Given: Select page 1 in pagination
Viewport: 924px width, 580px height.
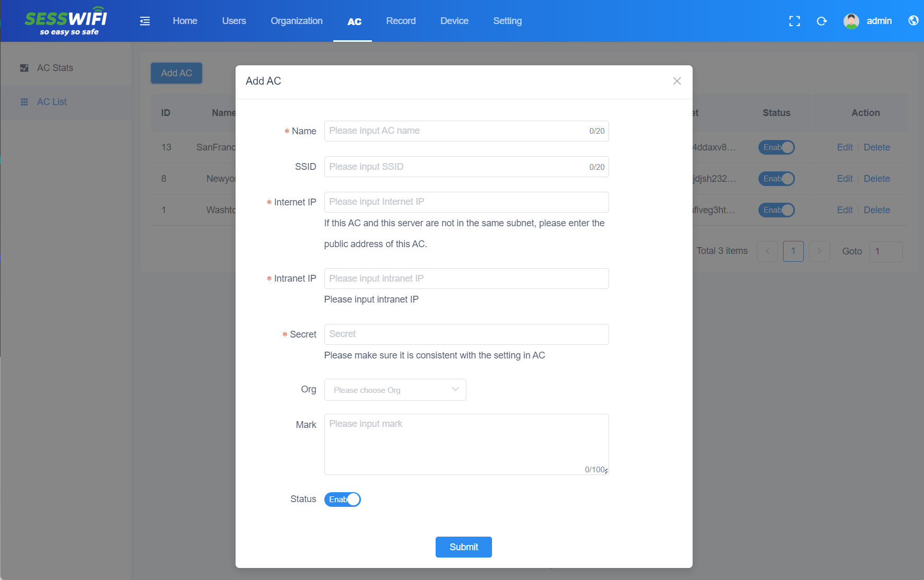Looking at the screenshot, I should pos(793,251).
